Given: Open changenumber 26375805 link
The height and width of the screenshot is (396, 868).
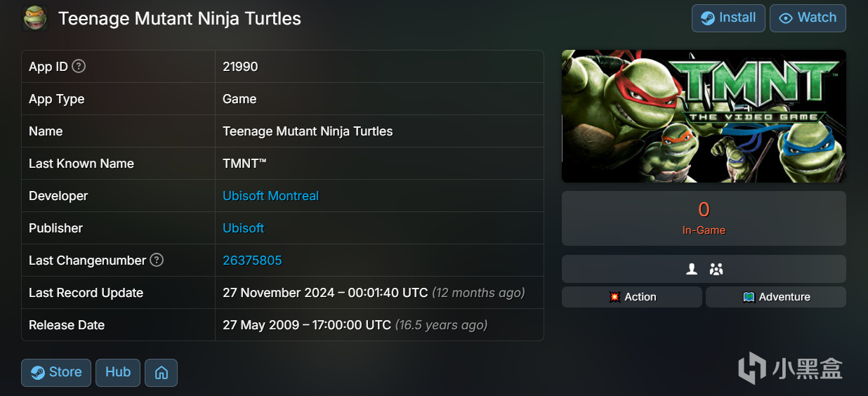Looking at the screenshot, I should click(252, 260).
